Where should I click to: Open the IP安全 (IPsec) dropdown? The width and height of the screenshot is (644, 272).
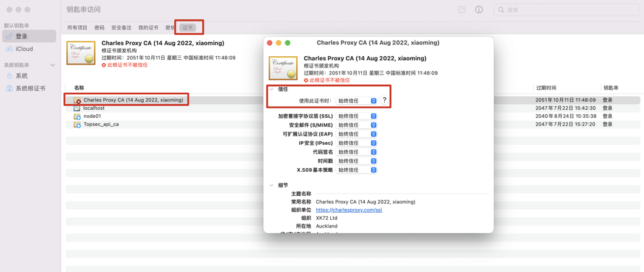pos(357,143)
